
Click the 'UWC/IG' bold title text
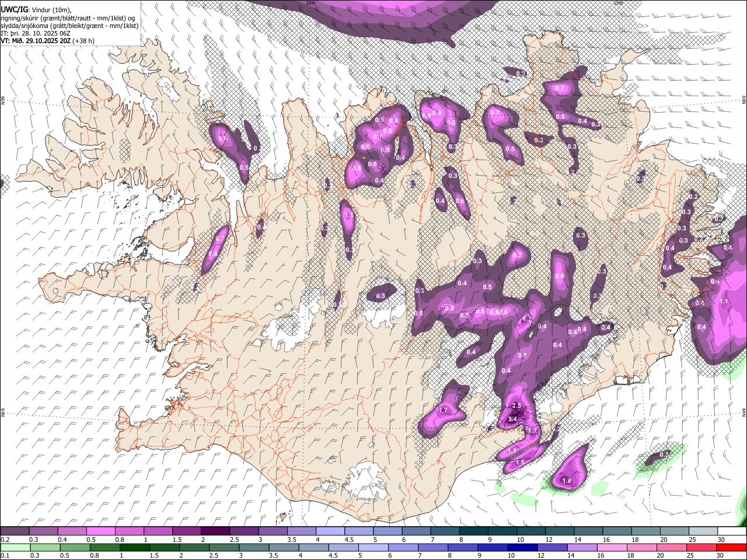tap(14, 9)
